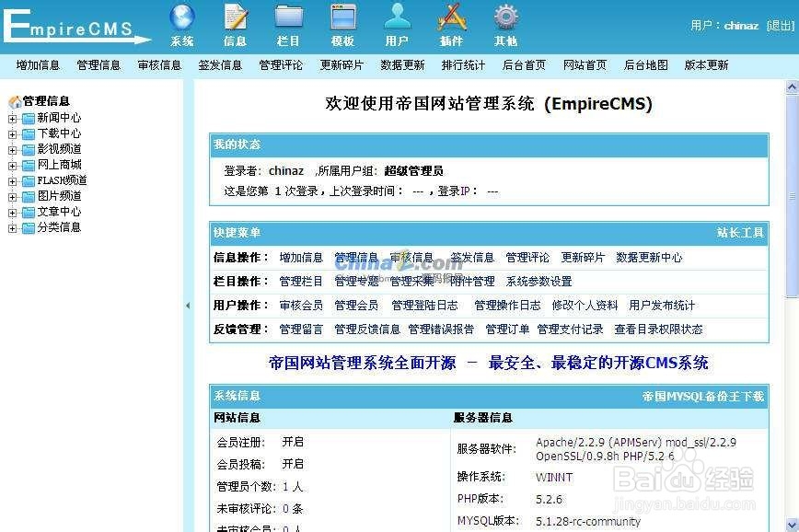This screenshot has height=532, width=799.
Task: Open the 其他 gear icon
Action: [x=506, y=17]
